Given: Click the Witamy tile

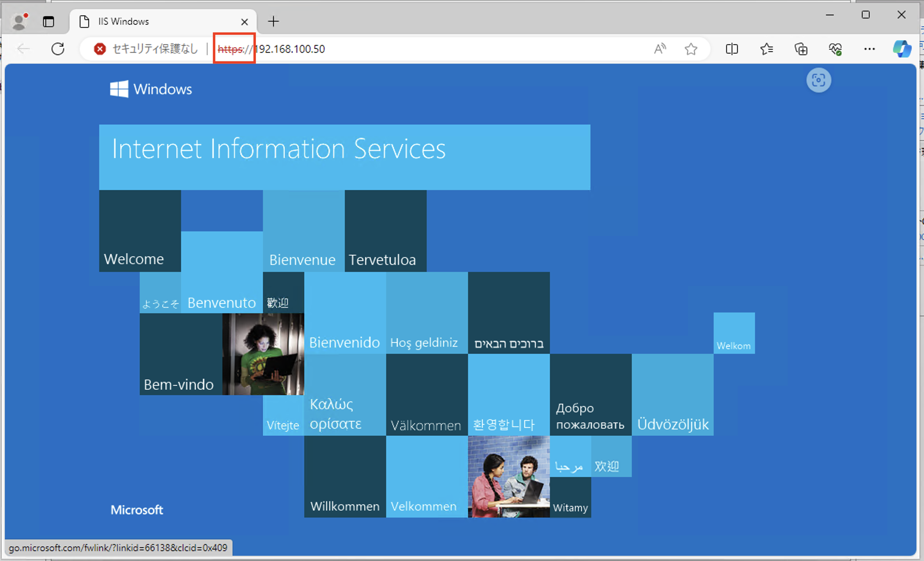Looking at the screenshot, I should point(571,497).
